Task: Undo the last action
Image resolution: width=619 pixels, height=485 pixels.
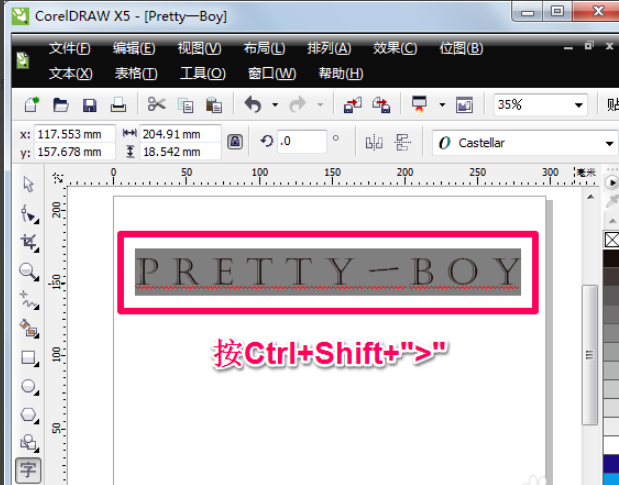Action: [253, 105]
